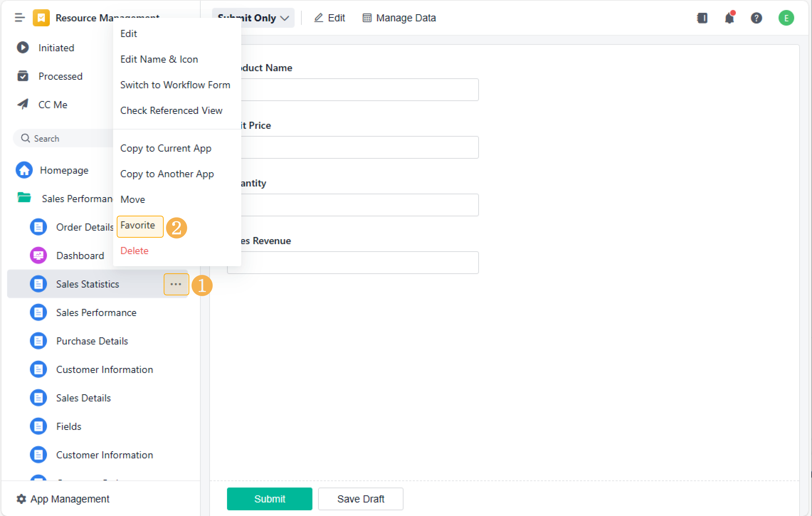Open the Homepage icon in sidebar
Screen dimensions: 812x516
24,170
